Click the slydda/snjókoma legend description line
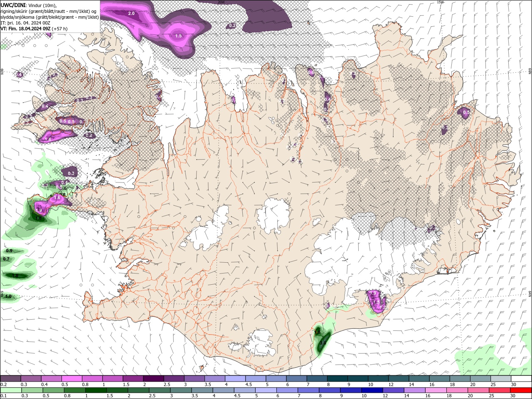 coord(49,17)
